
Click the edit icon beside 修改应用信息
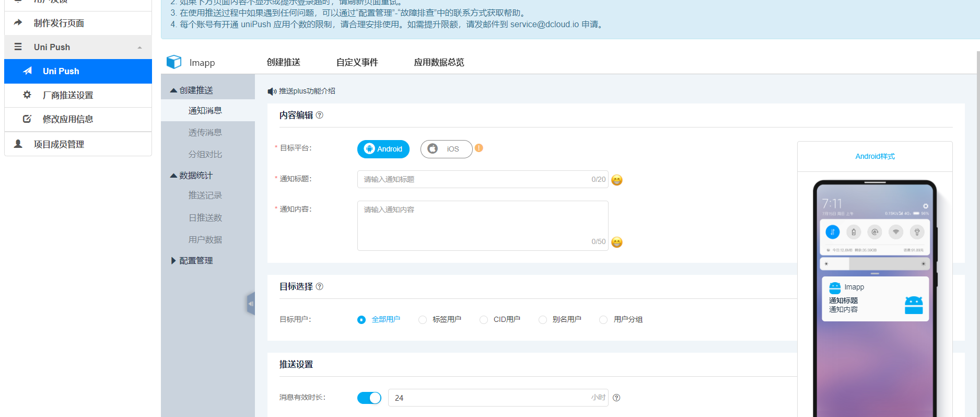tap(27, 119)
